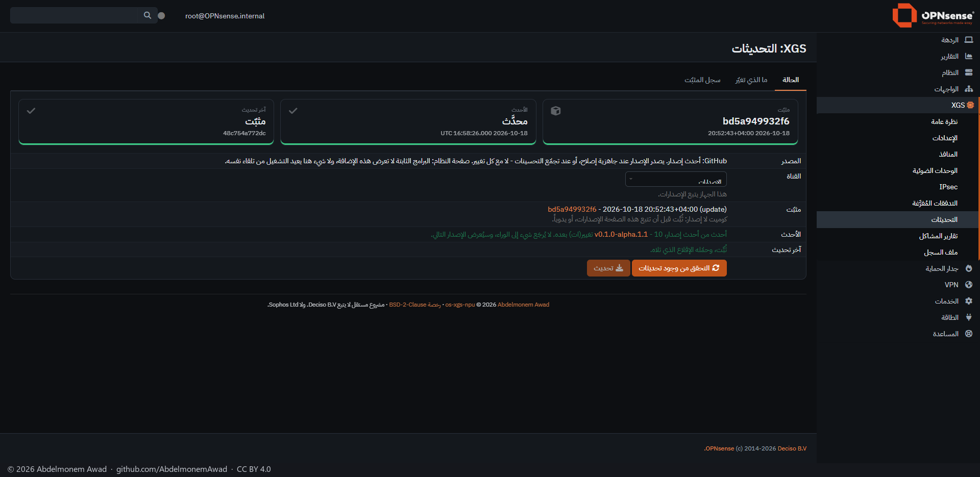Switch to the الحالة tab
980x477 pixels.
click(790, 80)
